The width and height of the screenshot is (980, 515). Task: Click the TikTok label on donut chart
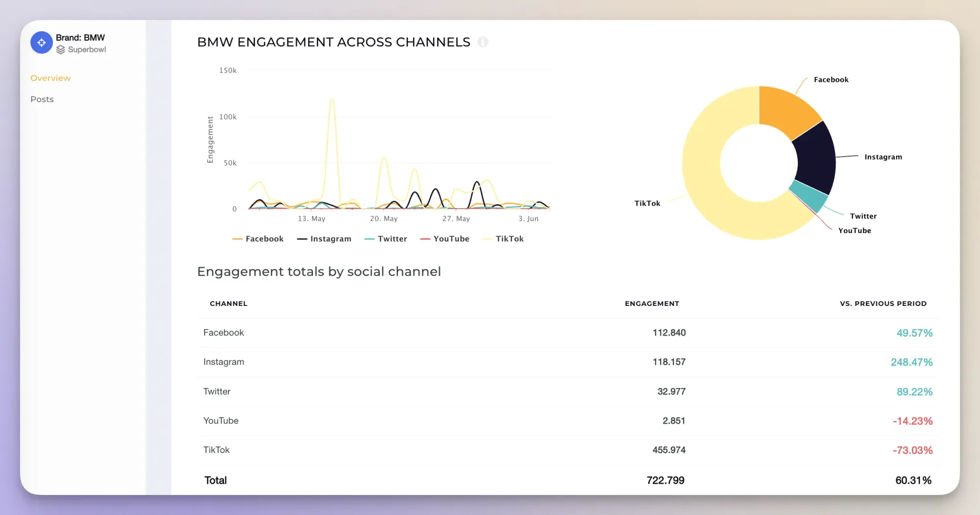tap(647, 203)
